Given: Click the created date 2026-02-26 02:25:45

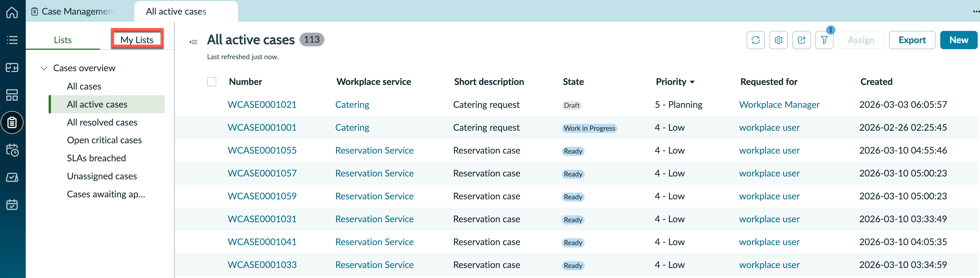Looking at the screenshot, I should coord(903,127).
